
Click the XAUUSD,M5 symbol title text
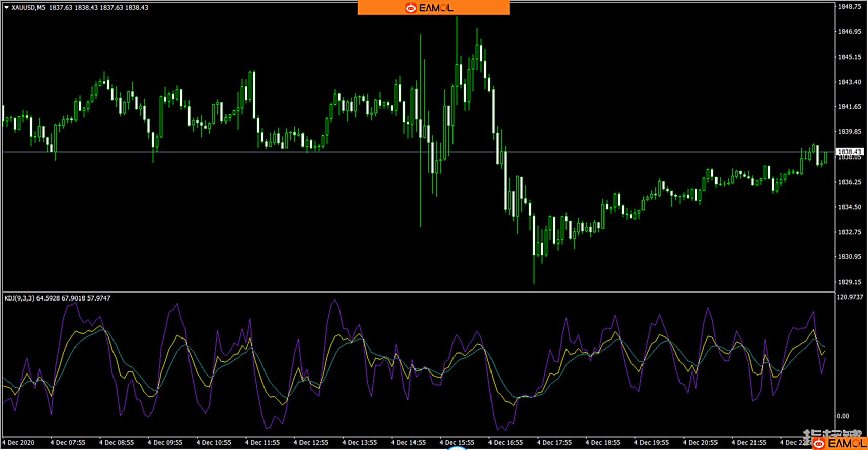28,8
